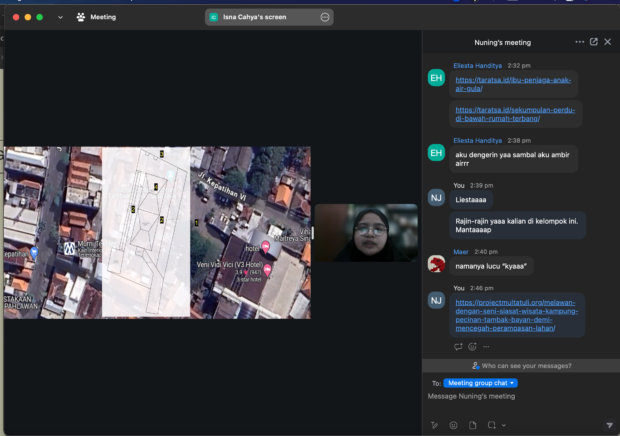Select the participant video thumbnail
Screen dimensions: 620x436
[366, 233]
